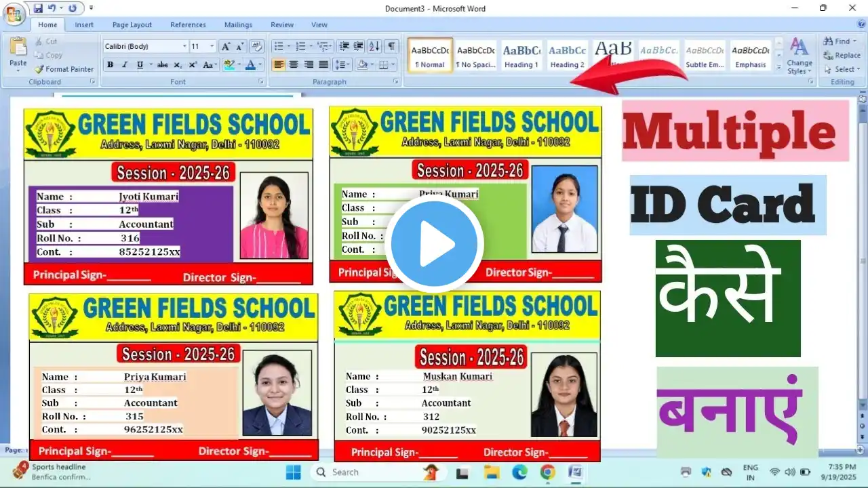Click the Format Painter brush icon
Image resolution: width=868 pixels, height=488 pixels.
39,69
